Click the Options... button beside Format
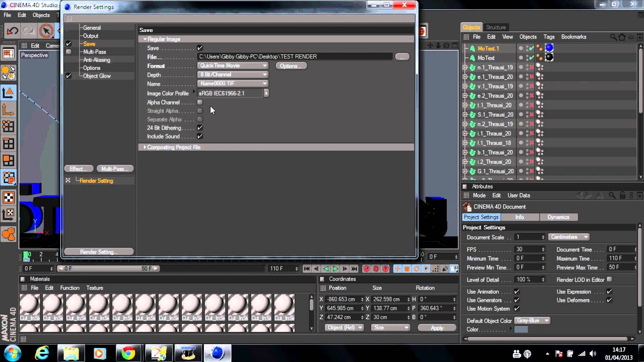644x362 pixels. [291, 66]
